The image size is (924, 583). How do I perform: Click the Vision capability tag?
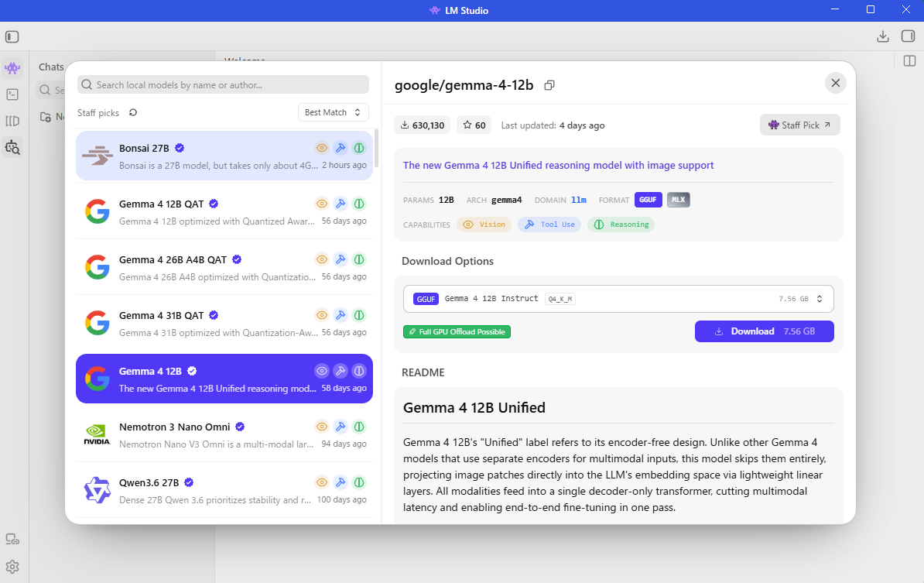click(484, 225)
